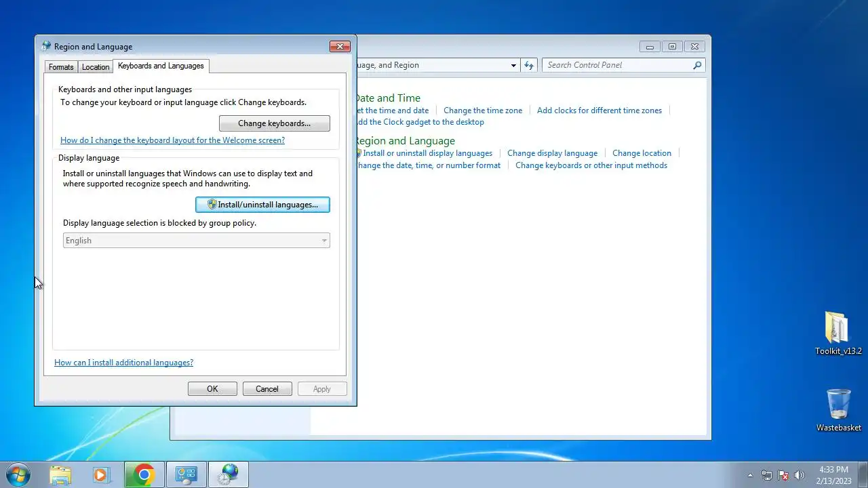This screenshot has width=868, height=488.
Task: Refresh the Control Panel address bar
Action: tap(529, 65)
